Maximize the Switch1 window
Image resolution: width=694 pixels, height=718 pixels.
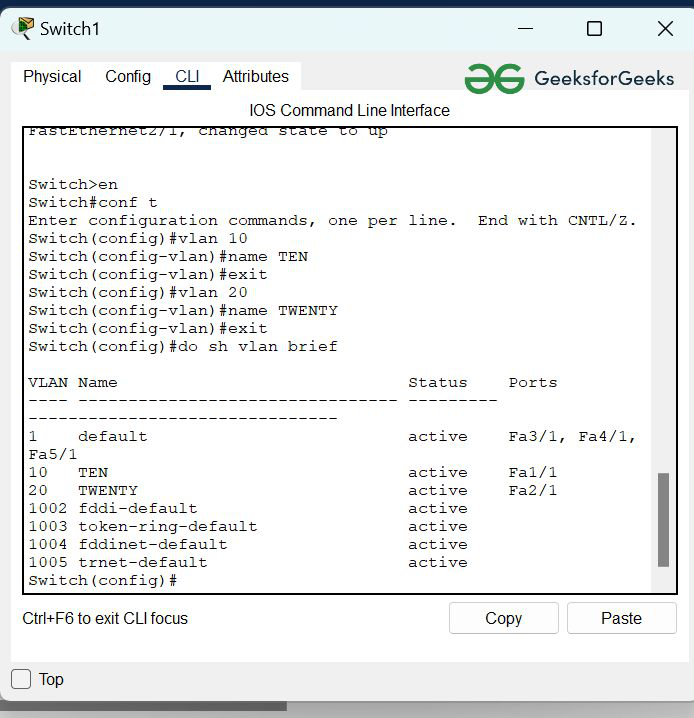(x=594, y=28)
